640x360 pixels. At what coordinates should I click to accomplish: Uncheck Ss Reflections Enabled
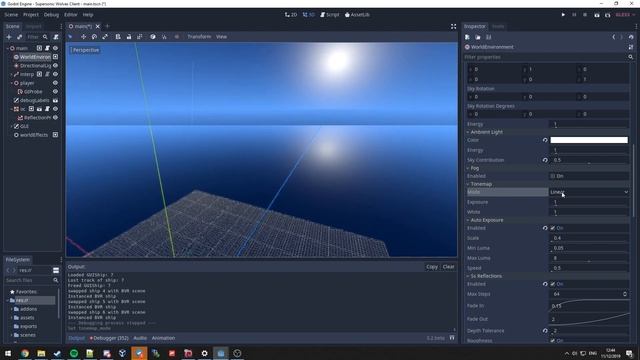(x=553, y=284)
